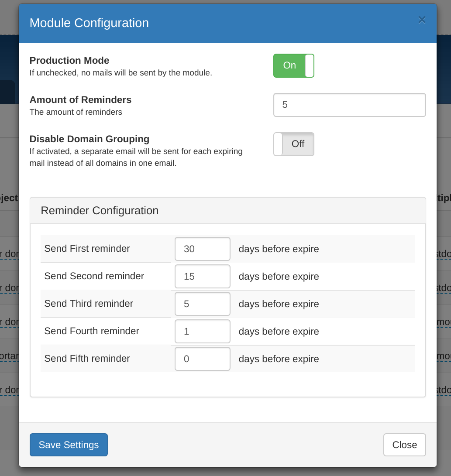Viewport: 451px width, 476px height.
Task: Click the Production Mode label
Action: click(69, 60)
